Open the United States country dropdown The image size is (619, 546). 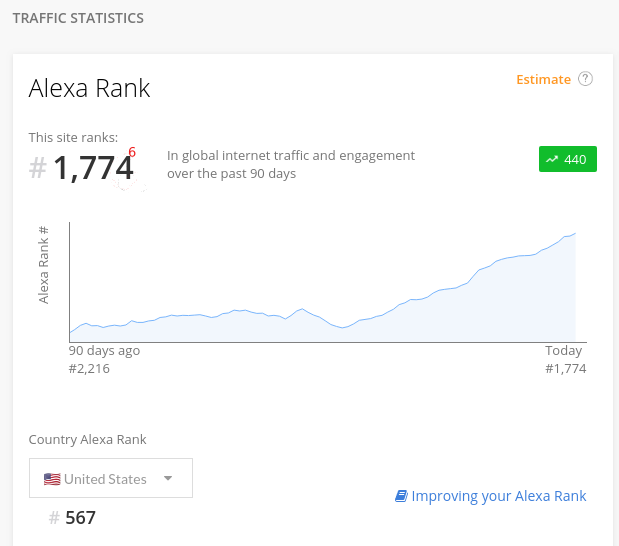pos(111,478)
